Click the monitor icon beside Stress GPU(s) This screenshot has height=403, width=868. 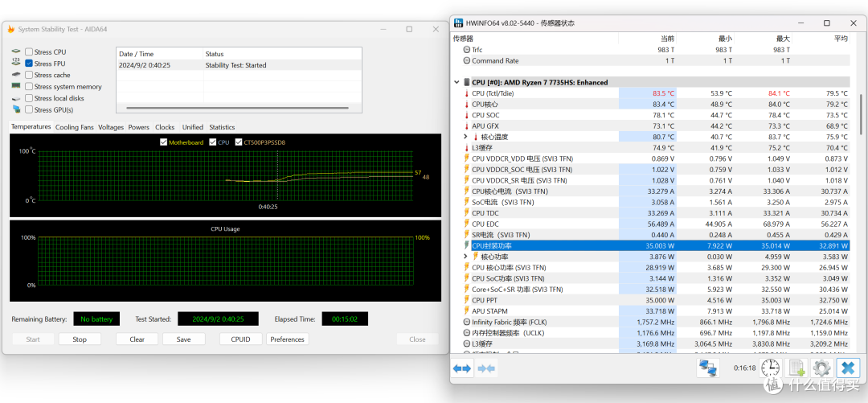pyautogui.click(x=16, y=109)
